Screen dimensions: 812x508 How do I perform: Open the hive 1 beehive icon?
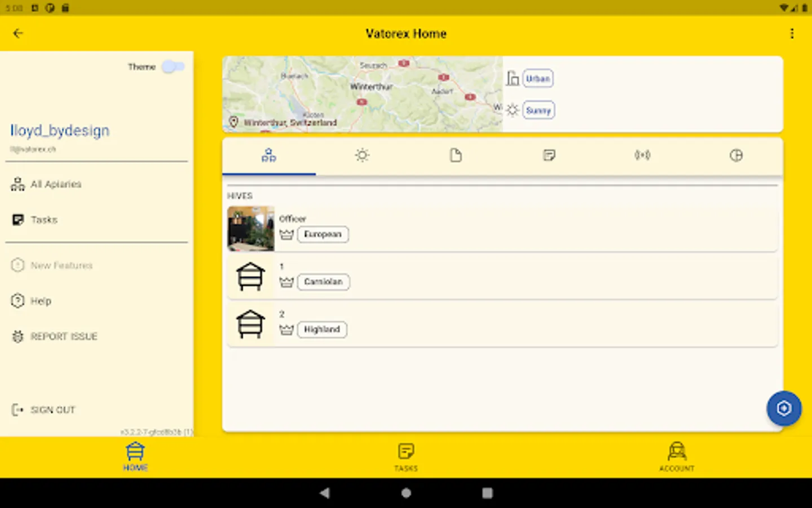[x=251, y=277]
